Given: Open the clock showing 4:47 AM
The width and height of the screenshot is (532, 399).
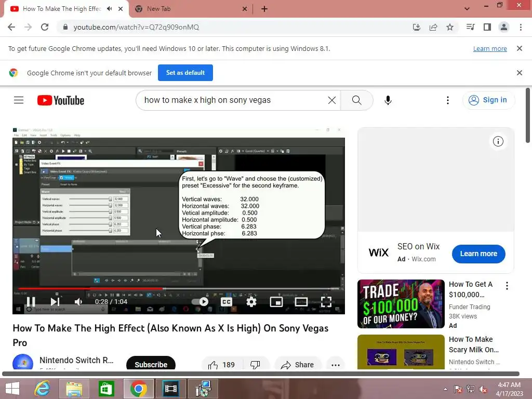Looking at the screenshot, I should (509, 389).
